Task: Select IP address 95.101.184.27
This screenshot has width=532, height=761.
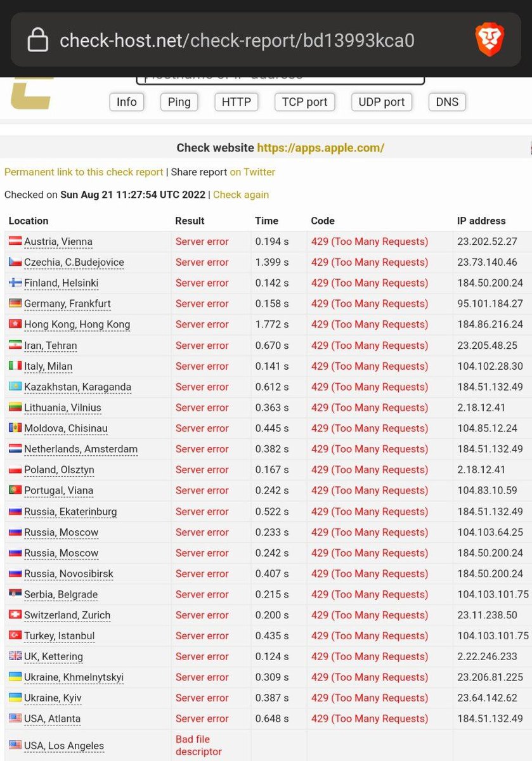Action: tap(490, 304)
